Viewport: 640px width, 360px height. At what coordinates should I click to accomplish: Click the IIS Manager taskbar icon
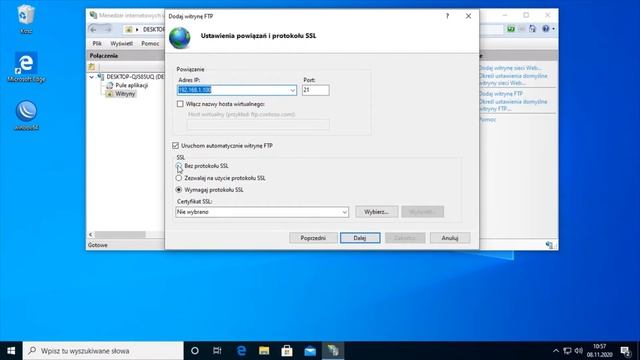pos(333,351)
